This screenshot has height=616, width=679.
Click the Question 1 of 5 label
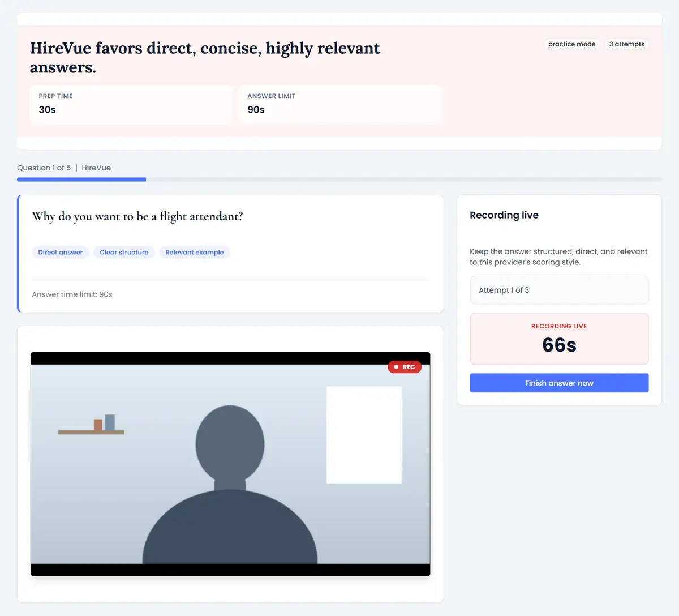[x=44, y=168]
